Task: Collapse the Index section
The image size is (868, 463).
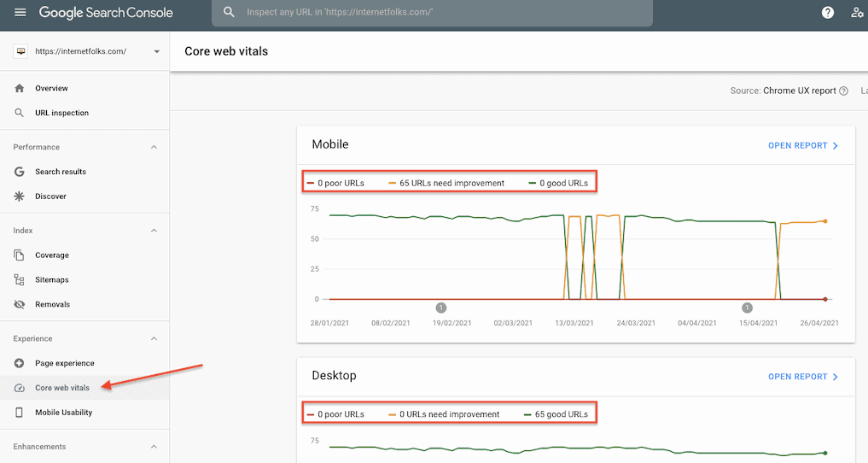Action: [154, 231]
